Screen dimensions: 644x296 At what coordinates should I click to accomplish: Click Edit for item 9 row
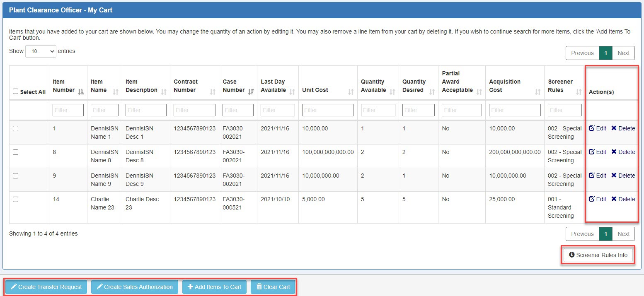597,176
